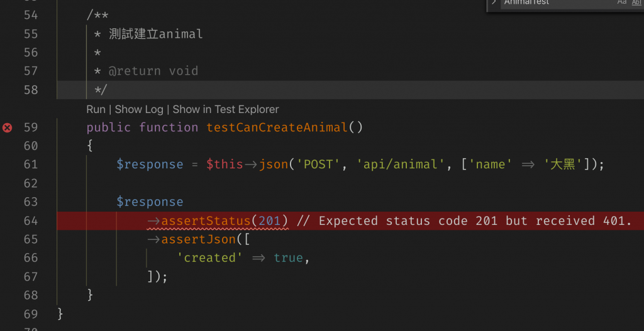The width and height of the screenshot is (644, 331).
Task: Click line number 64 in gutter
Action: [31, 221]
